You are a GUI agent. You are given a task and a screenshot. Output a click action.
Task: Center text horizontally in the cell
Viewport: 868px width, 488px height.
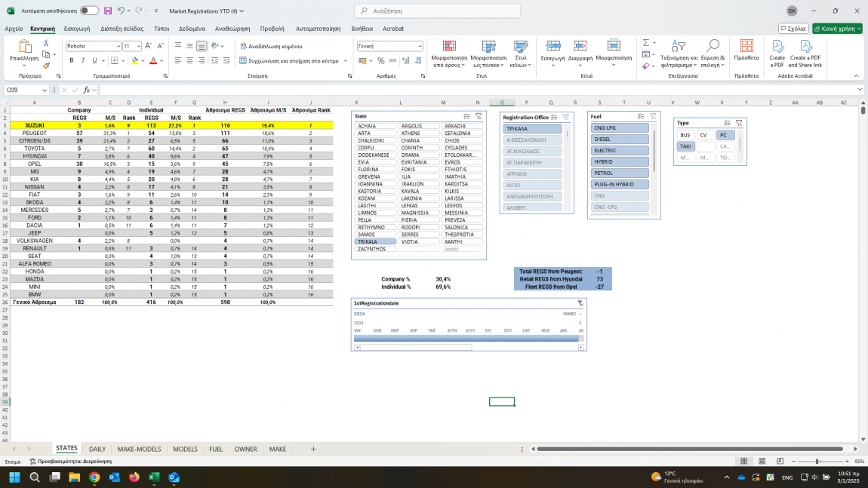point(189,60)
